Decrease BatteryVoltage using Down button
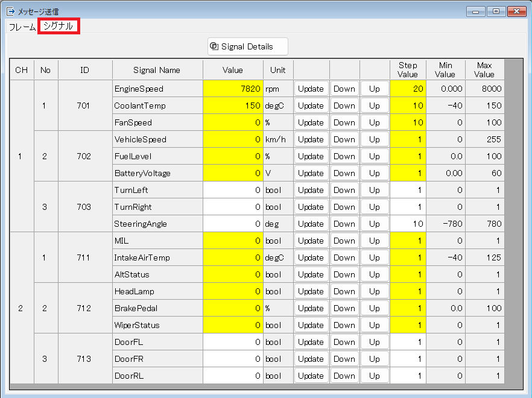The height and width of the screenshot is (398, 532). click(x=344, y=173)
